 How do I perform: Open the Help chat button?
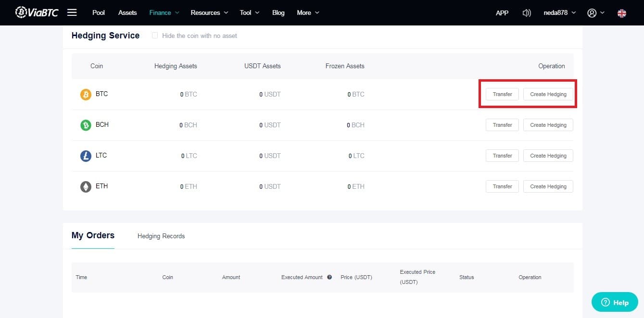coord(615,302)
